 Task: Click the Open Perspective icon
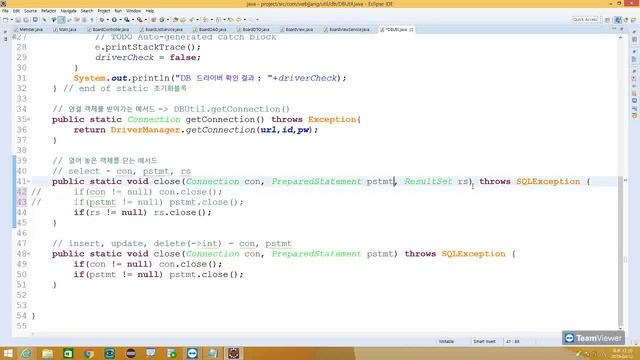coord(608,20)
